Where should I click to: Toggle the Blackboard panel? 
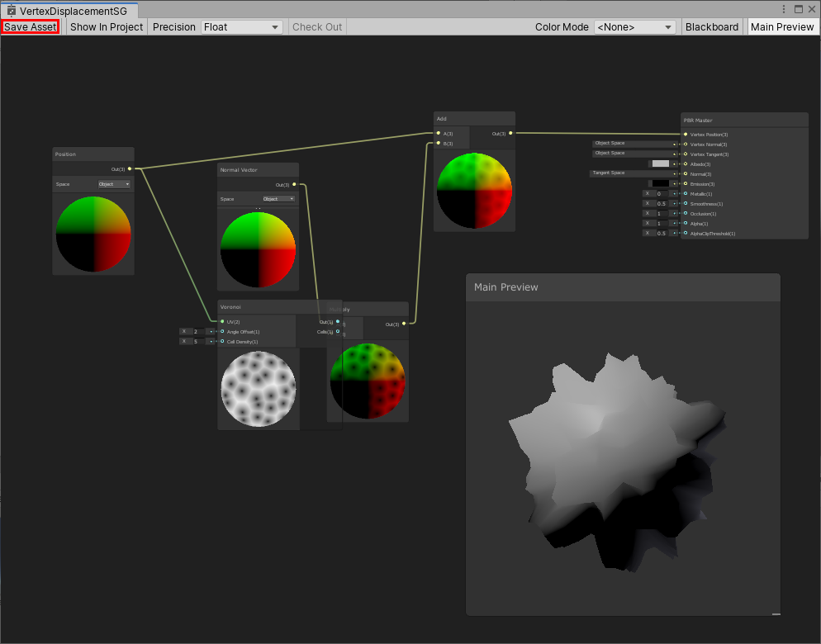point(712,27)
